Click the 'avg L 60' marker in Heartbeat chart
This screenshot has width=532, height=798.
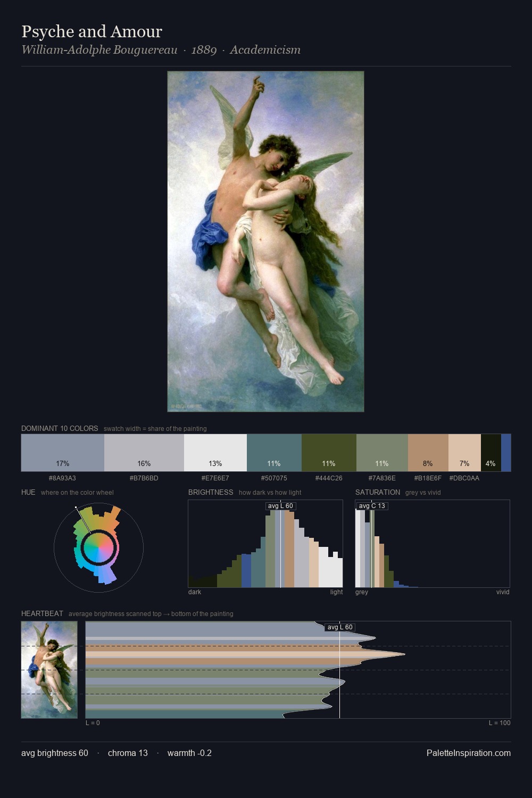pyautogui.click(x=340, y=627)
